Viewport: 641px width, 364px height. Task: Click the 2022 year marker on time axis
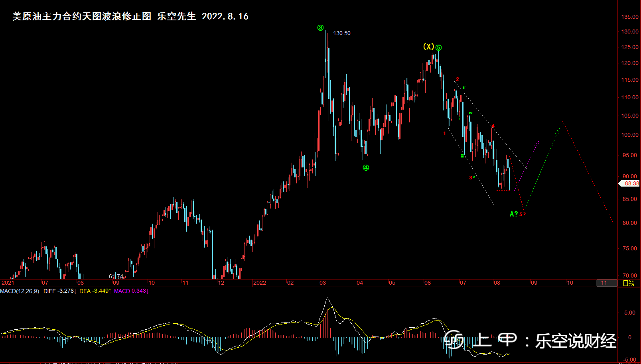(x=260, y=283)
